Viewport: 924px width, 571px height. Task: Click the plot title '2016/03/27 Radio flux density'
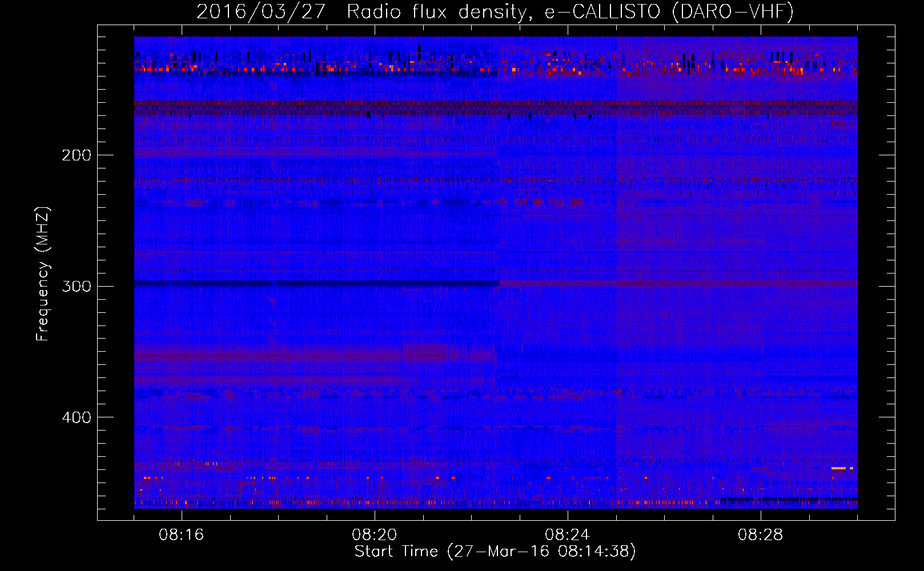(361, 12)
